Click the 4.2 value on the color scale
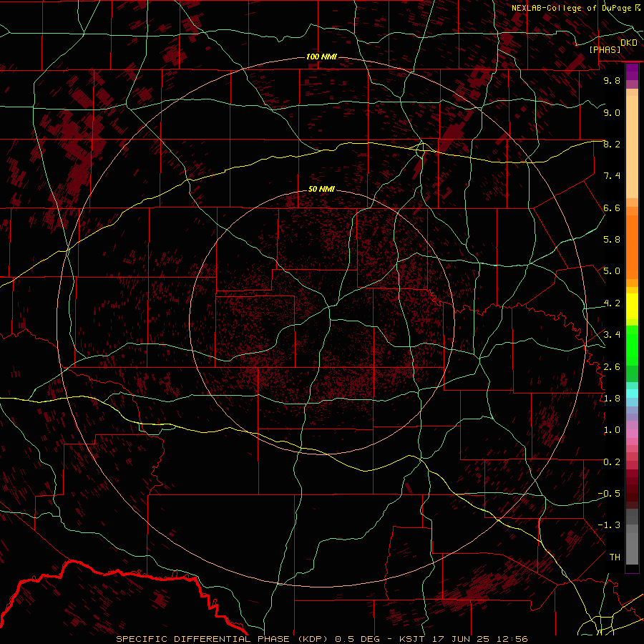The height and width of the screenshot is (644, 644). coord(612,303)
